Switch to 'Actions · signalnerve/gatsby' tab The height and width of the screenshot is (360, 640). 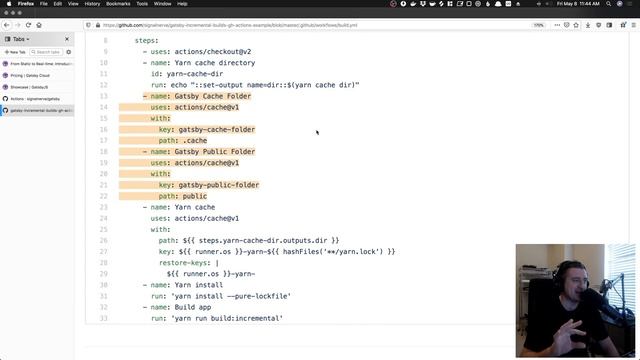pos(37,99)
